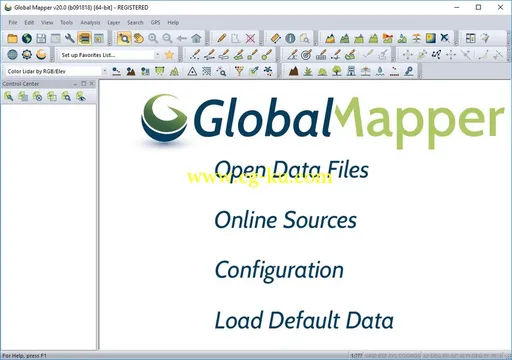Click the brown mountain ground classify icon
Screen dimensions: 512x360
(293, 71)
